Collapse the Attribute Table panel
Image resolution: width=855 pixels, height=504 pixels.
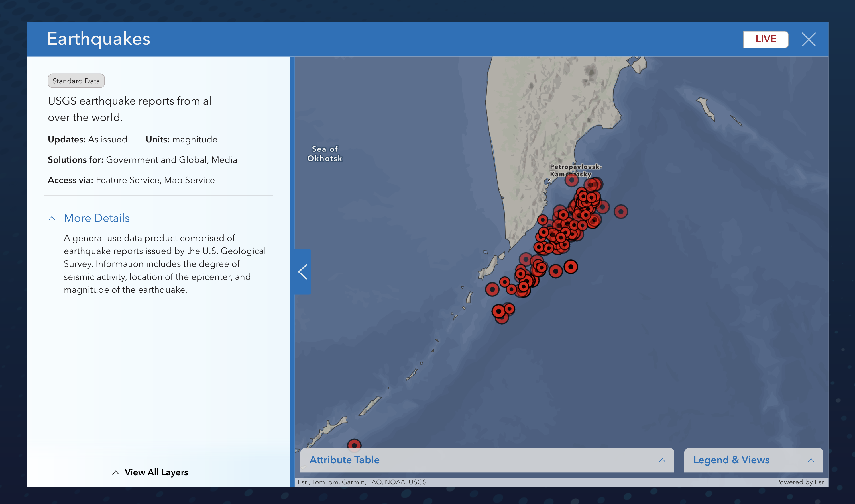pyautogui.click(x=662, y=460)
